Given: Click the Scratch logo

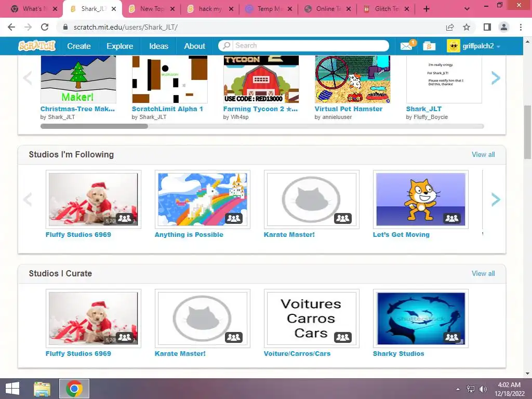Looking at the screenshot, I should pos(37,46).
